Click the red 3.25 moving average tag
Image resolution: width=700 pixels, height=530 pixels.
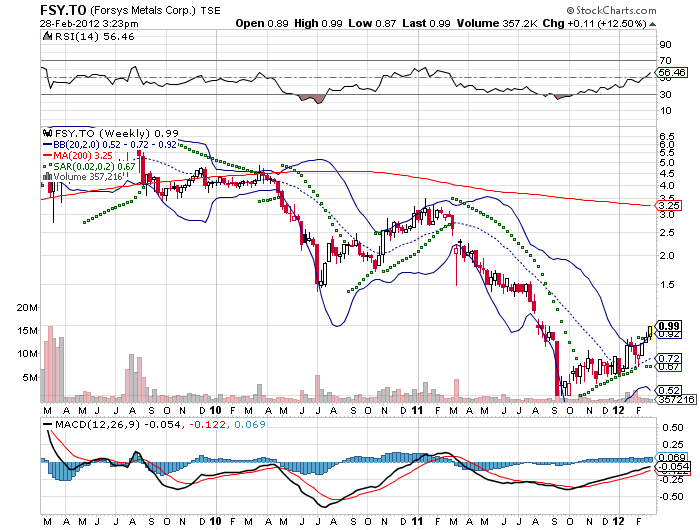click(668, 205)
